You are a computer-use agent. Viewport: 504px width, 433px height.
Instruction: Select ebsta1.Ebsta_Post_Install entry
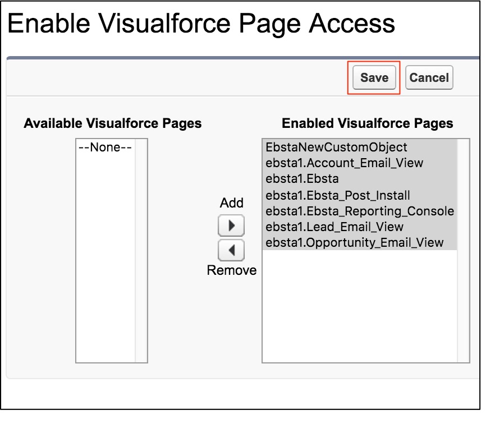[x=337, y=195]
